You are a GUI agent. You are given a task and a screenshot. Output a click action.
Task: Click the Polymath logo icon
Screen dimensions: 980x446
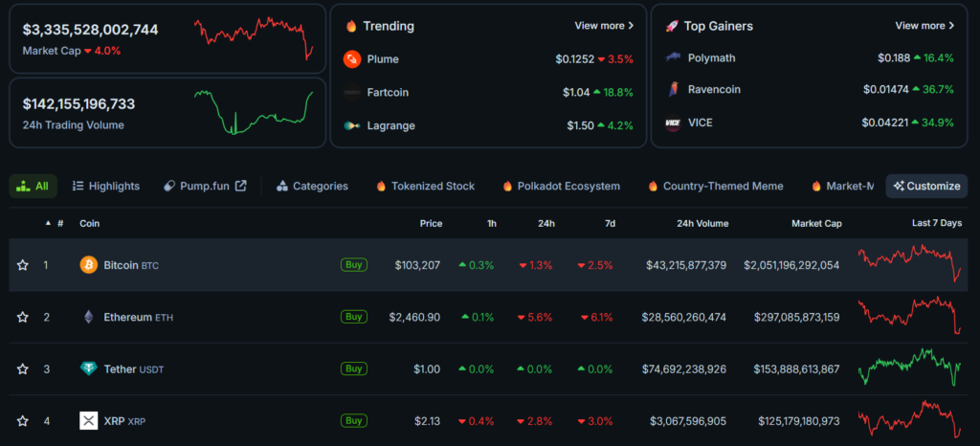click(673, 58)
